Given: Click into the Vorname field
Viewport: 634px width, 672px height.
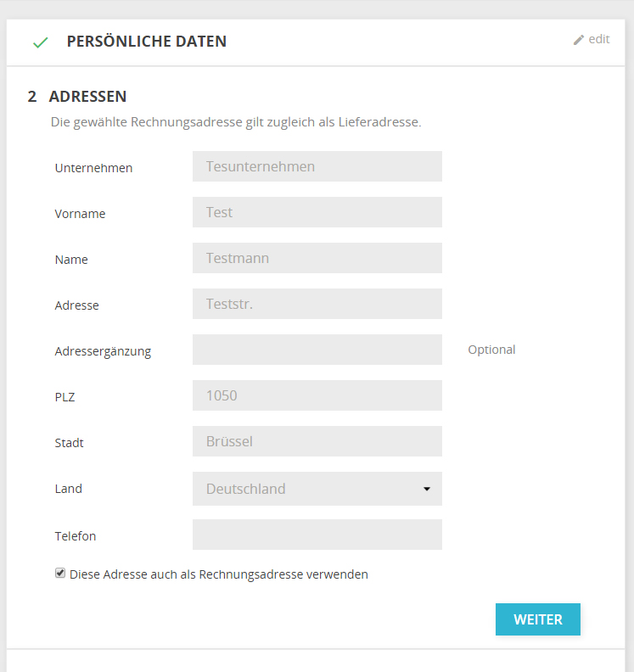Looking at the screenshot, I should coord(317,212).
